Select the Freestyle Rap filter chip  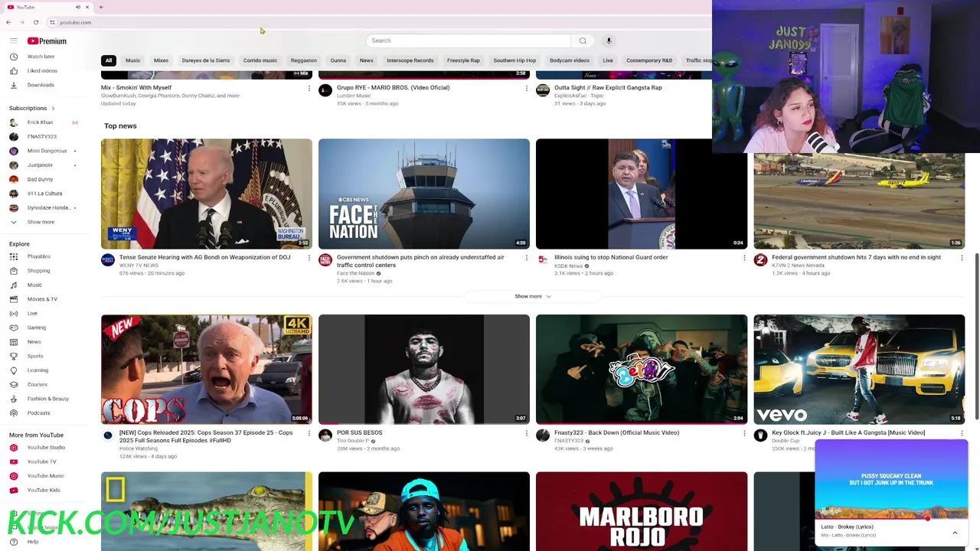pos(463,60)
